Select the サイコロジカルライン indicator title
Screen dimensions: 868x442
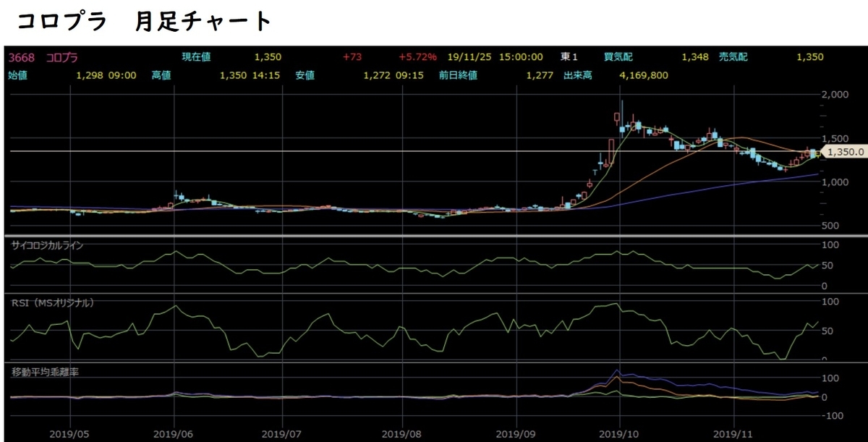(x=47, y=246)
